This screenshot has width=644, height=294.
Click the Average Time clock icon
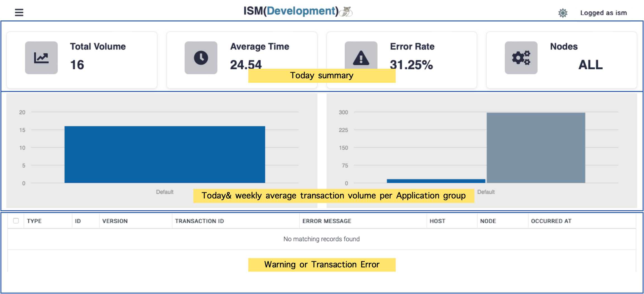point(201,58)
